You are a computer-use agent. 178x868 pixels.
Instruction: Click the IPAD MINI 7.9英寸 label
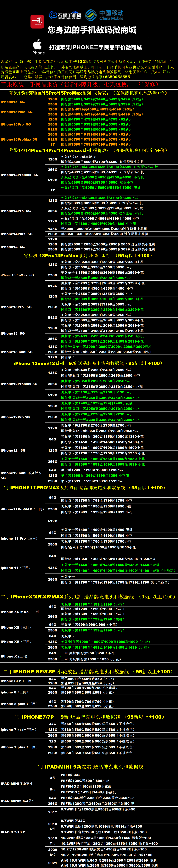pyautogui.click(x=17, y=784)
